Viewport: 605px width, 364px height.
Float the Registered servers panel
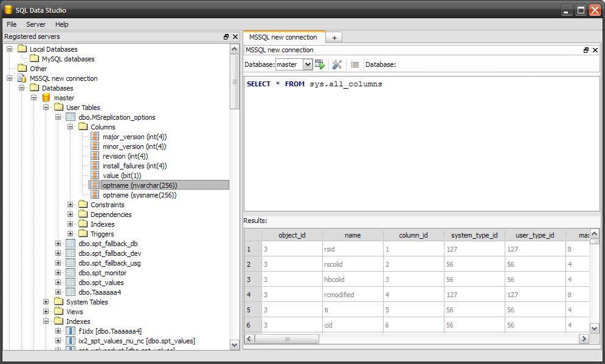[226, 37]
